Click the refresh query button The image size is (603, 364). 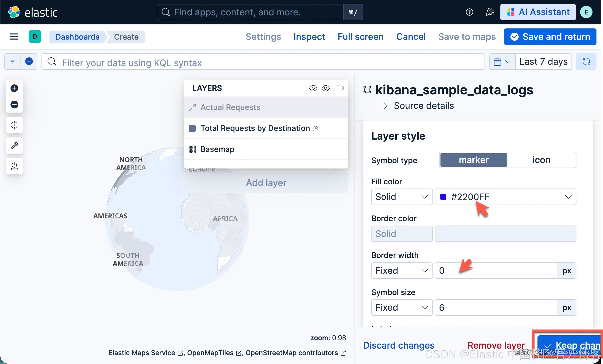click(586, 62)
